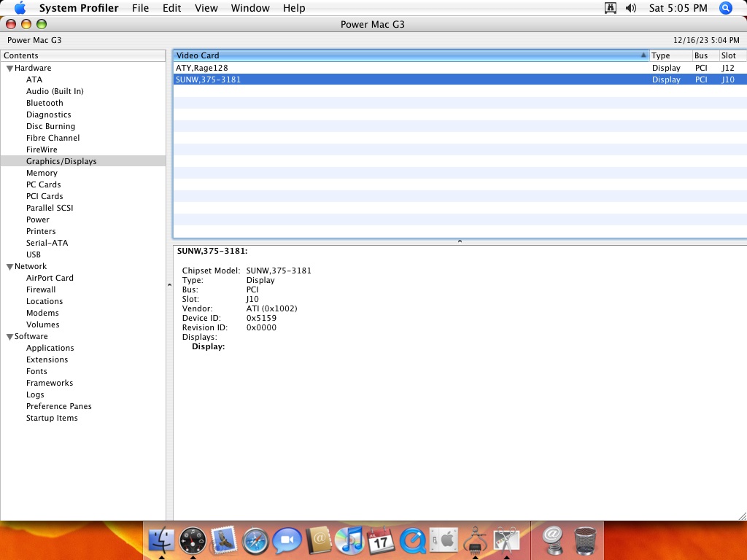Click the pane splitter handle below the list
The image size is (747, 560).
[460, 241]
